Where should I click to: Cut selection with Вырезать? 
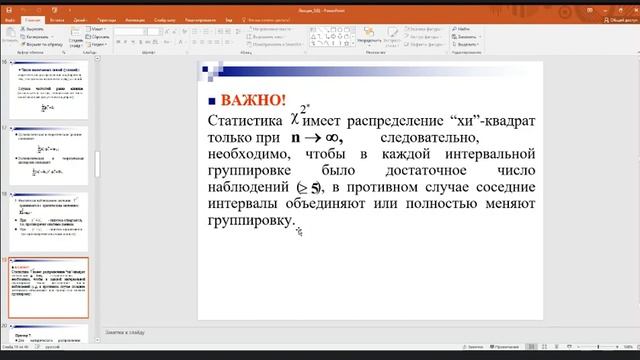point(32,29)
